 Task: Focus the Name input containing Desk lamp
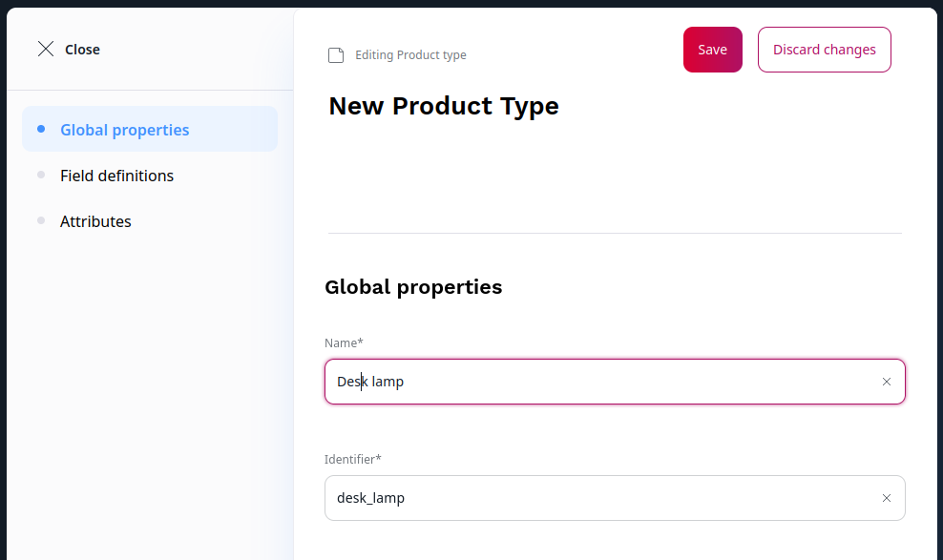point(615,382)
